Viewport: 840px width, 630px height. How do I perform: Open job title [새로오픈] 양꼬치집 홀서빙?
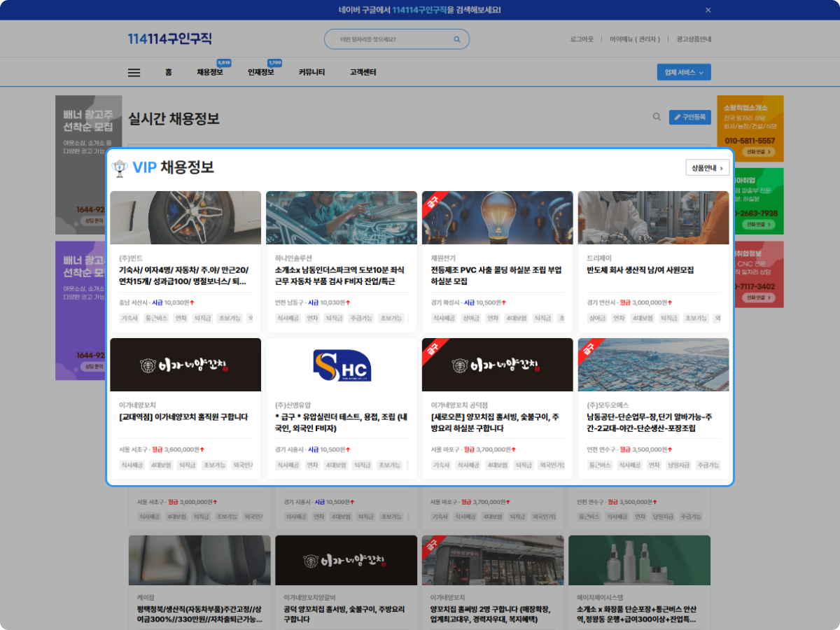[x=496, y=423]
